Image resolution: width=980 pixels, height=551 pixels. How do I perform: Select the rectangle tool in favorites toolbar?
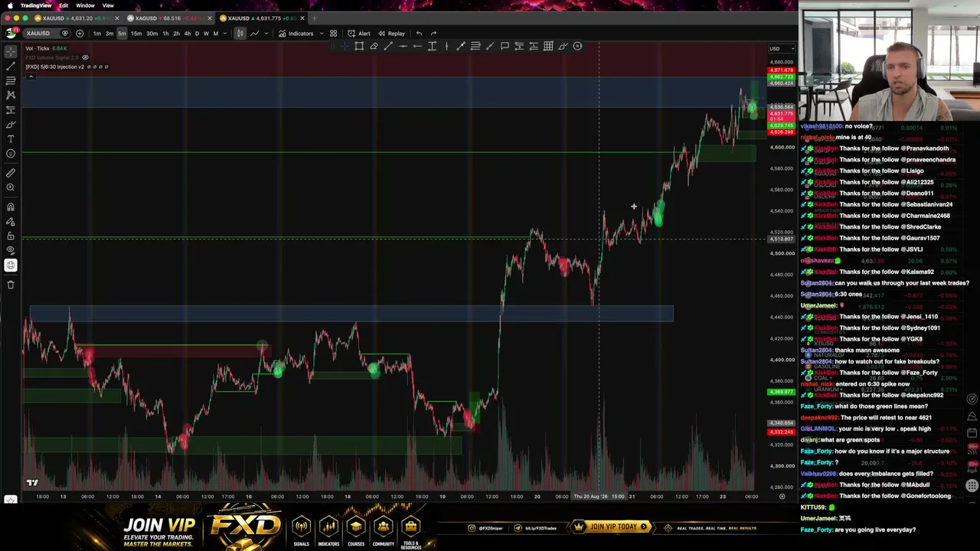pyautogui.click(x=359, y=46)
